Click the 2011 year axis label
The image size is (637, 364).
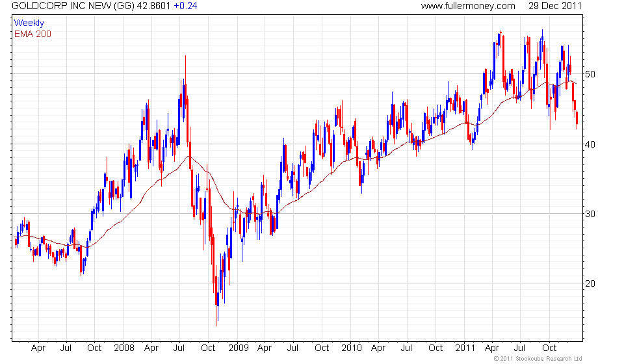tap(465, 348)
